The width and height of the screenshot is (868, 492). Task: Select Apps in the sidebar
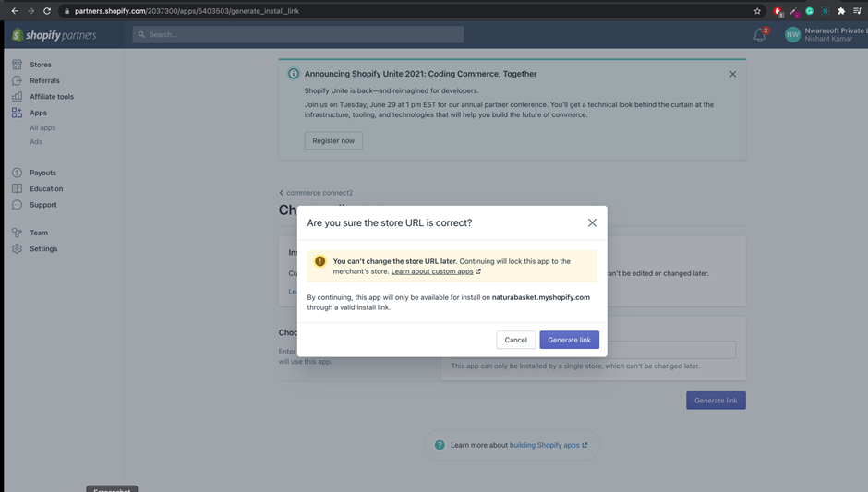pos(38,113)
